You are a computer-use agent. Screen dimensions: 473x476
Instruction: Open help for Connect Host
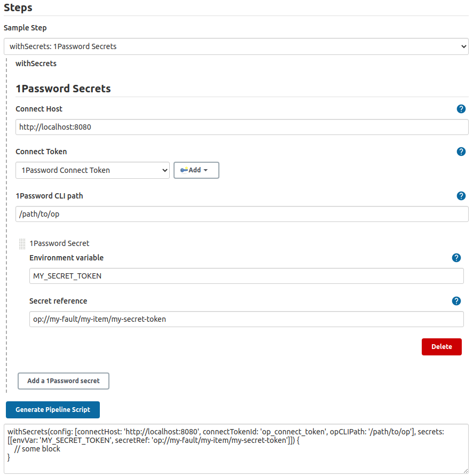461,109
